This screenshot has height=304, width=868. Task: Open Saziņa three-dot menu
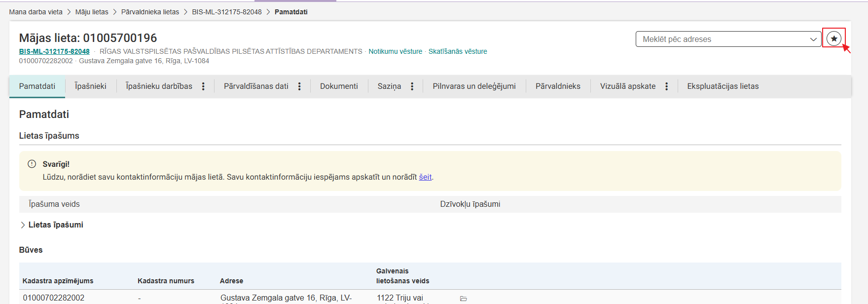point(412,86)
